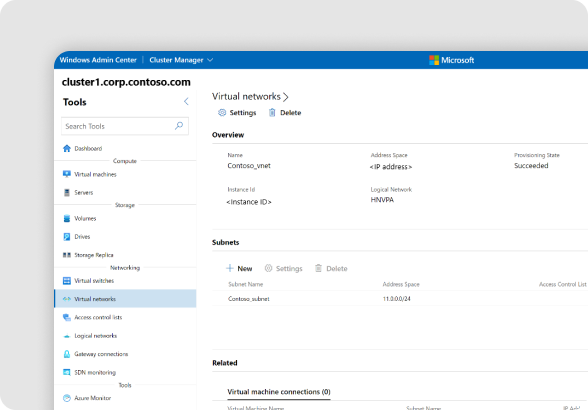Select the Servers icon in sidebar

coord(67,192)
